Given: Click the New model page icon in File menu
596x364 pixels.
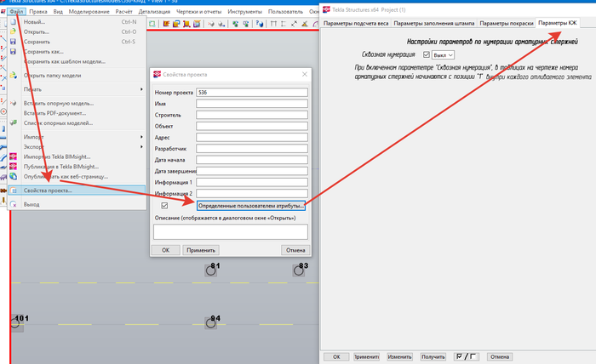Looking at the screenshot, I should click(x=14, y=22).
